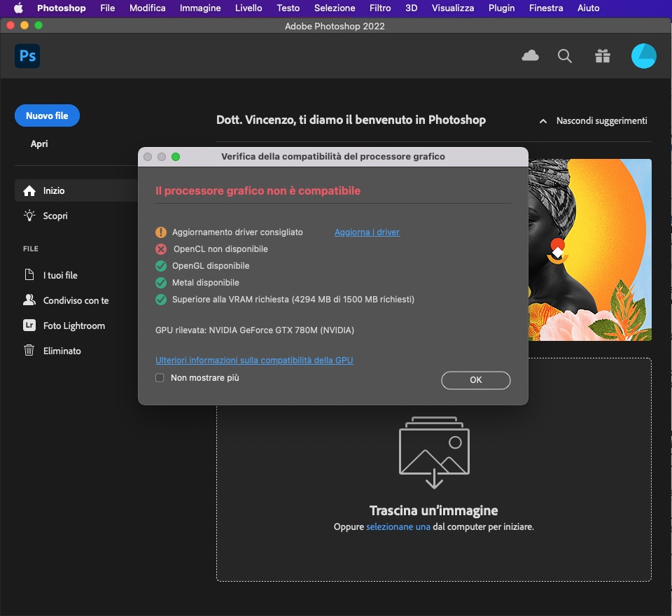The image size is (672, 616).
Task: Open the Testo menu
Action: click(288, 8)
